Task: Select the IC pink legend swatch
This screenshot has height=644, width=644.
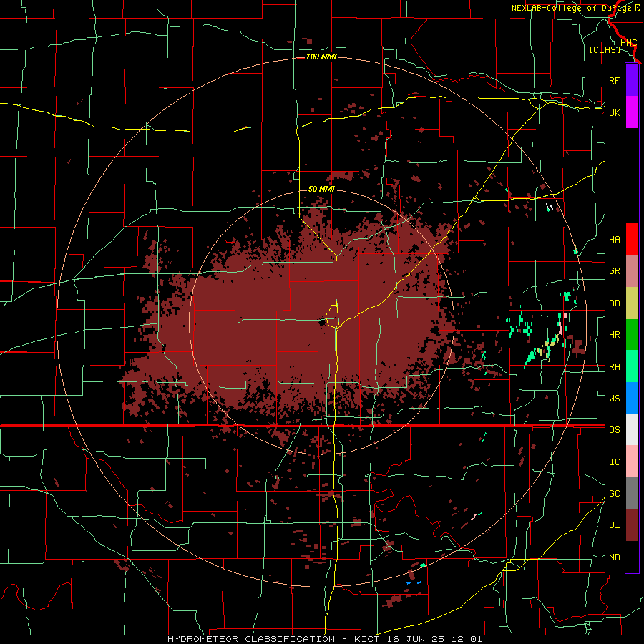Action: tap(632, 462)
